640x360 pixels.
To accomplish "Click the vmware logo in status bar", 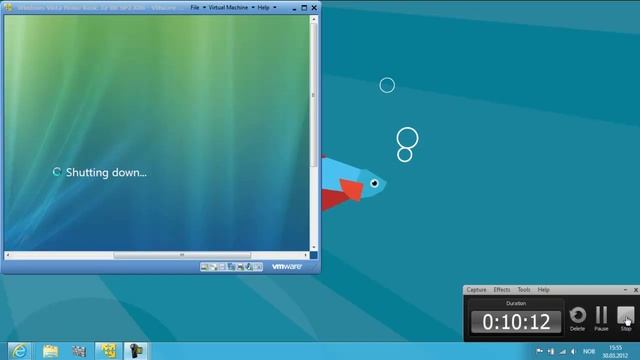I will 287,267.
